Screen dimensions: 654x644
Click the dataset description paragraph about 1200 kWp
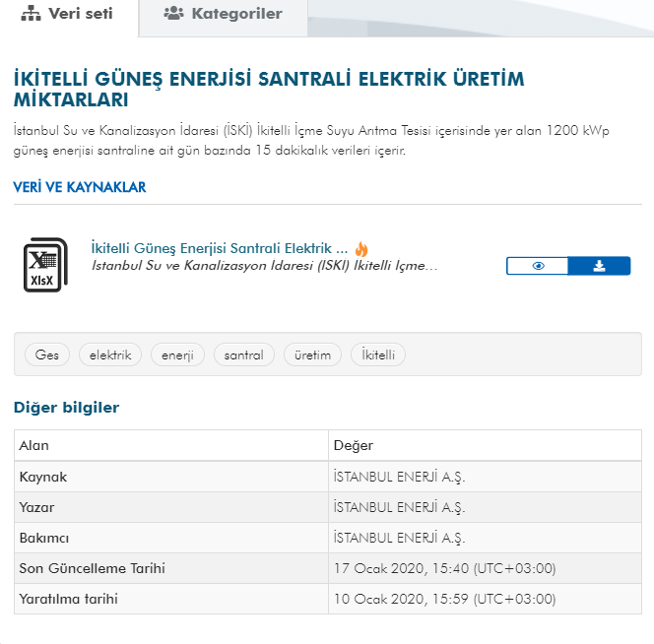click(x=311, y=140)
